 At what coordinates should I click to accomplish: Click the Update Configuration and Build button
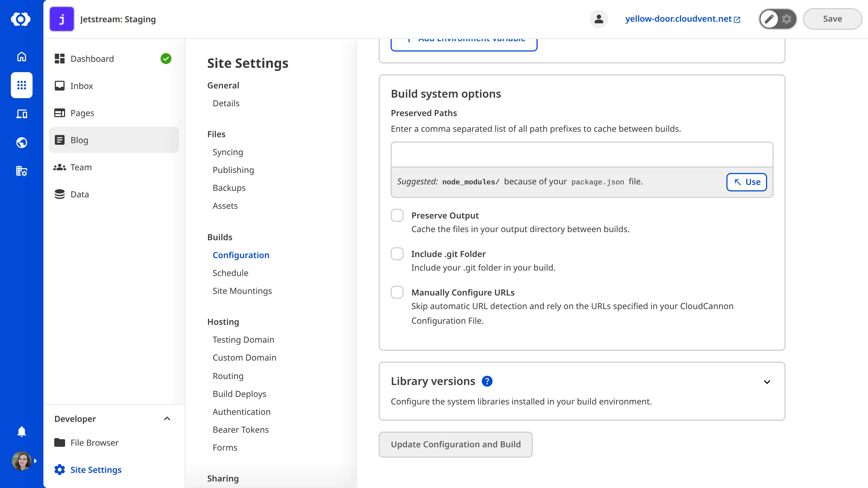(x=456, y=444)
